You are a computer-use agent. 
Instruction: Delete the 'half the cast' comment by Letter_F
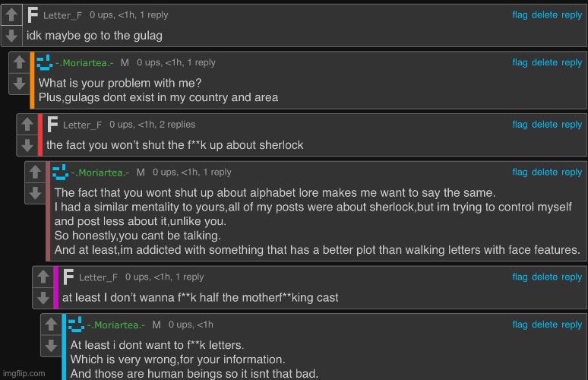click(x=545, y=277)
